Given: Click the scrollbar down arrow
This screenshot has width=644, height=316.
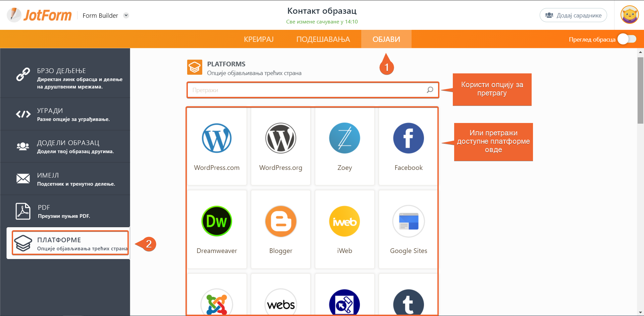Looking at the screenshot, I should [x=640, y=313].
